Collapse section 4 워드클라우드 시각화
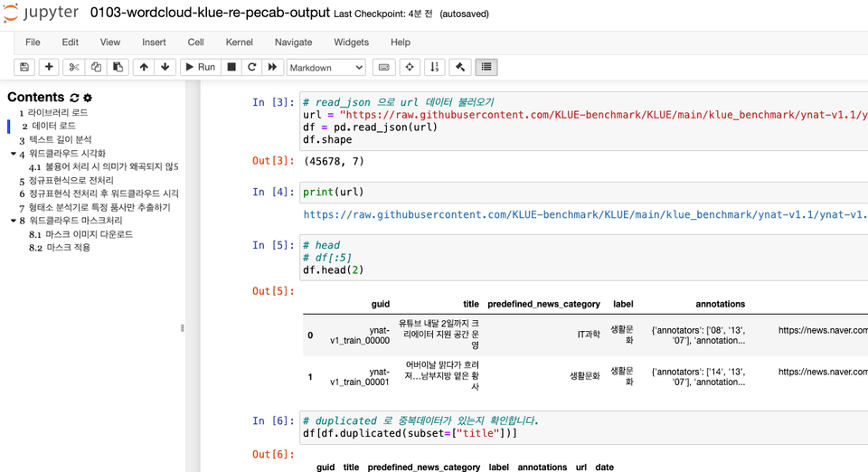Image resolution: width=868 pixels, height=472 pixels. pos(14,154)
